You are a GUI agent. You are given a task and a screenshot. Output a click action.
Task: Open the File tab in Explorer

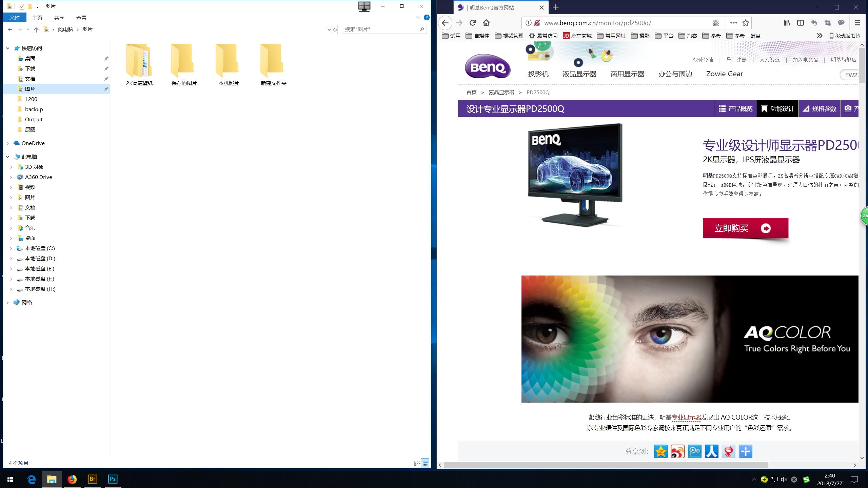pyautogui.click(x=15, y=18)
